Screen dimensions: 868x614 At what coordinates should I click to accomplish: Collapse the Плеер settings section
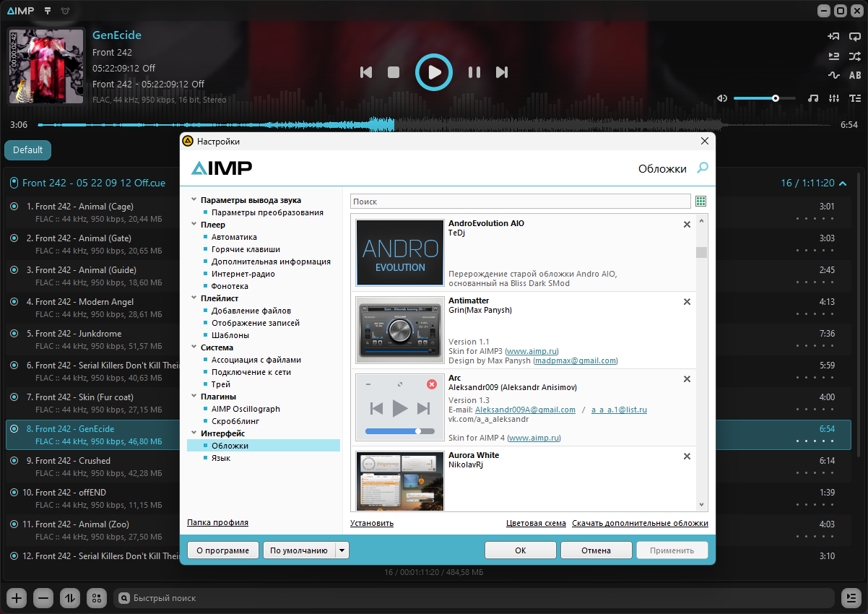click(194, 225)
